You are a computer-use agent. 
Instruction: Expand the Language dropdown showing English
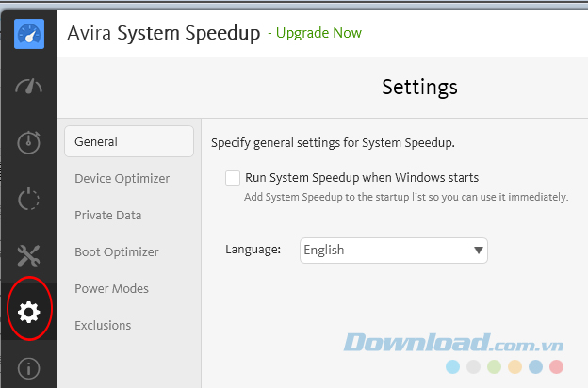point(393,251)
